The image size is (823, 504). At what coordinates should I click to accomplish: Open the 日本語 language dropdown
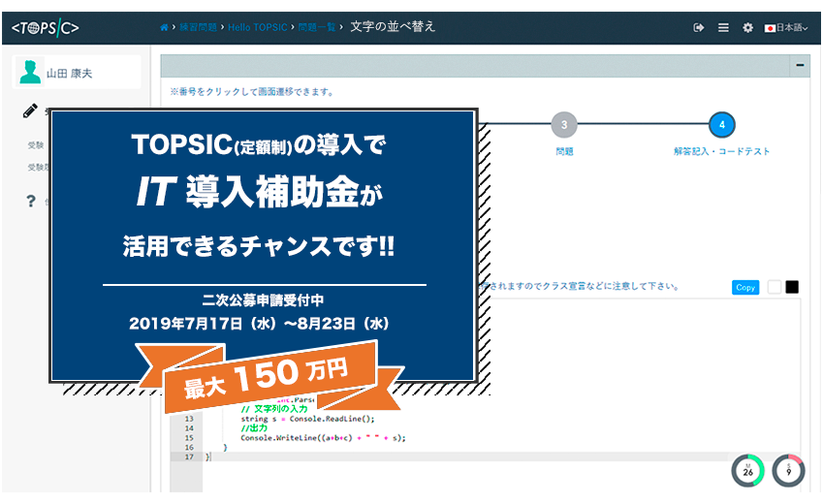tap(786, 28)
